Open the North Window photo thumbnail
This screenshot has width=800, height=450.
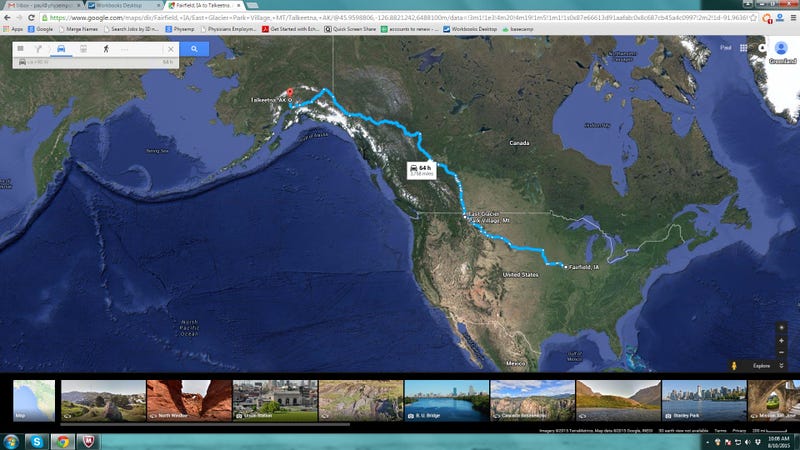[x=189, y=401]
